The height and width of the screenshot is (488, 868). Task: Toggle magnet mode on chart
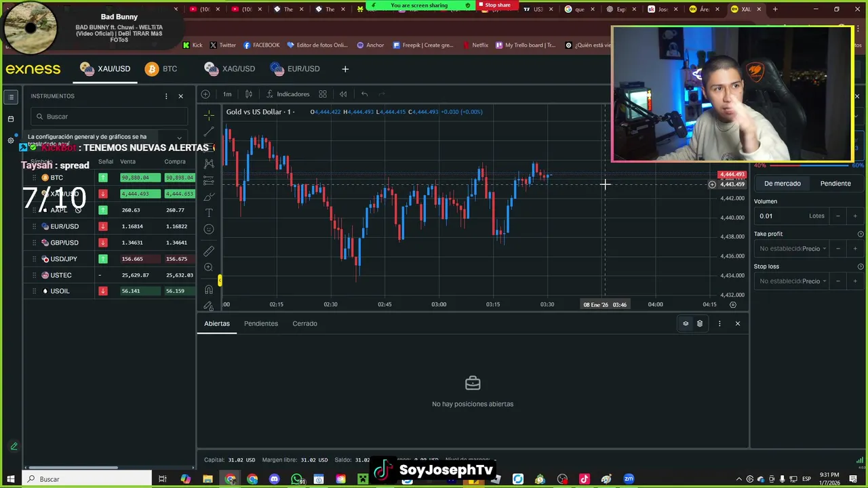(x=209, y=289)
